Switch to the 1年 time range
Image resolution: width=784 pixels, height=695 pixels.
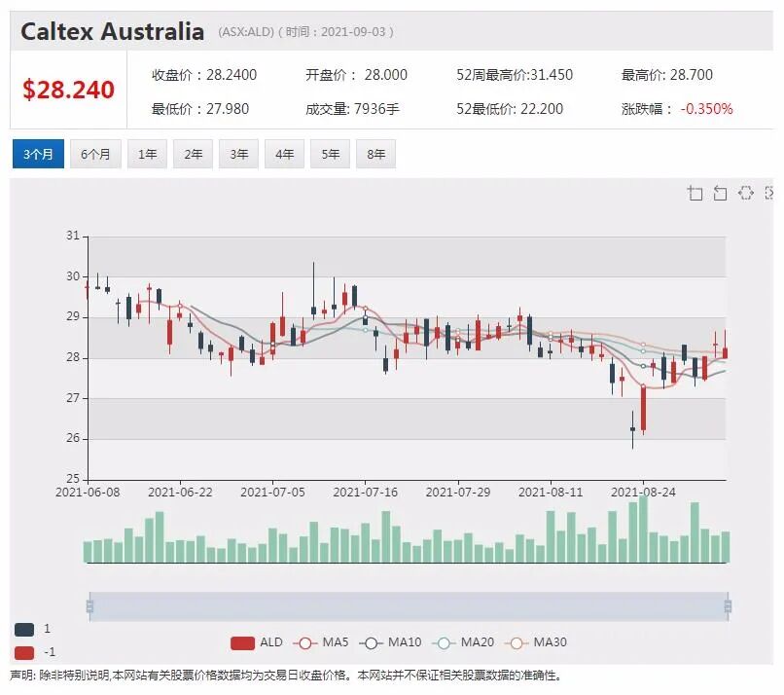pos(147,154)
